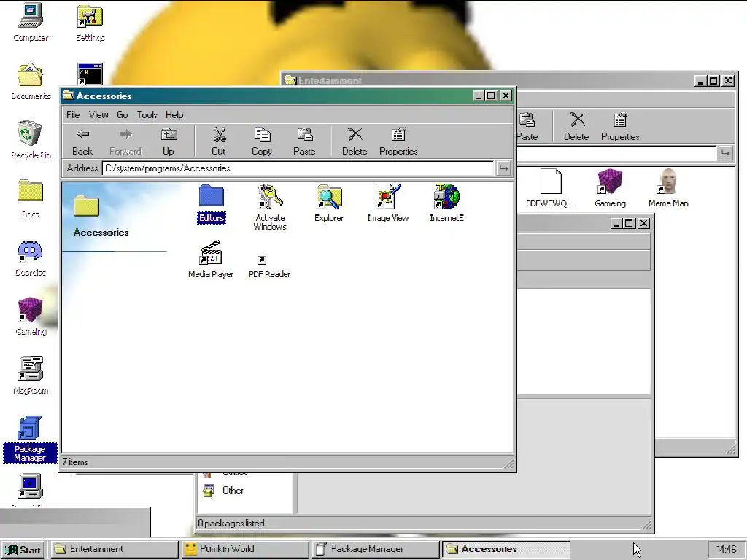Launch the InternetE globe shortcut
The image size is (747, 560).
[446, 204]
